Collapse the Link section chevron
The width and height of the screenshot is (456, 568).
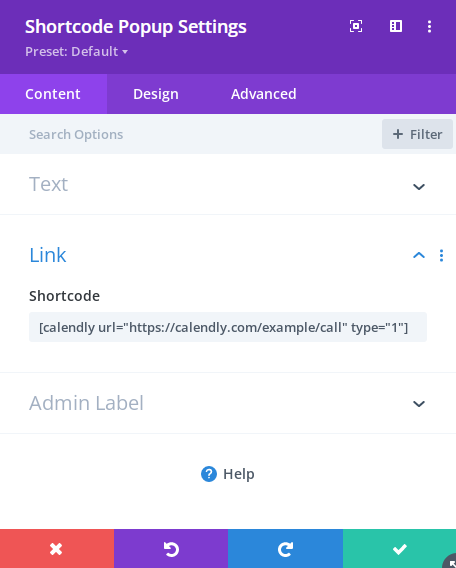coord(419,255)
